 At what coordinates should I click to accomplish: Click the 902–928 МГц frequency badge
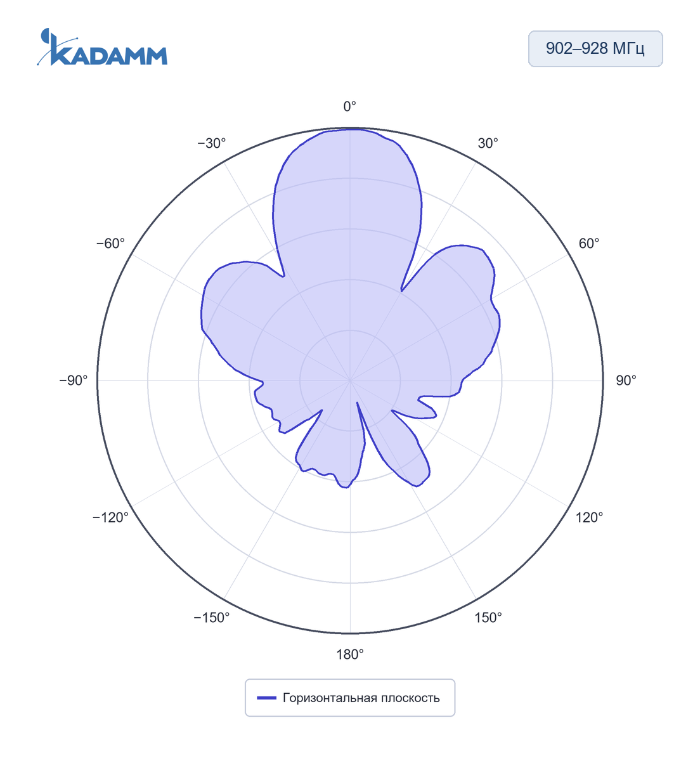pyautogui.click(x=595, y=49)
